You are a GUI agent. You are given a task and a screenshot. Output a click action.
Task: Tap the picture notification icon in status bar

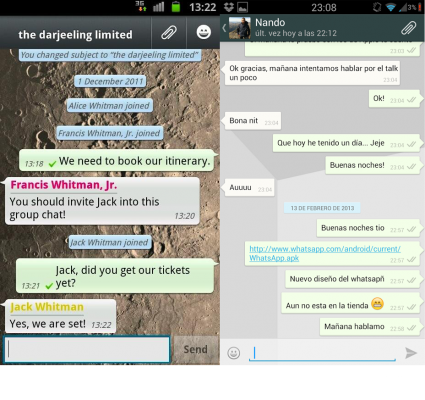243,7
